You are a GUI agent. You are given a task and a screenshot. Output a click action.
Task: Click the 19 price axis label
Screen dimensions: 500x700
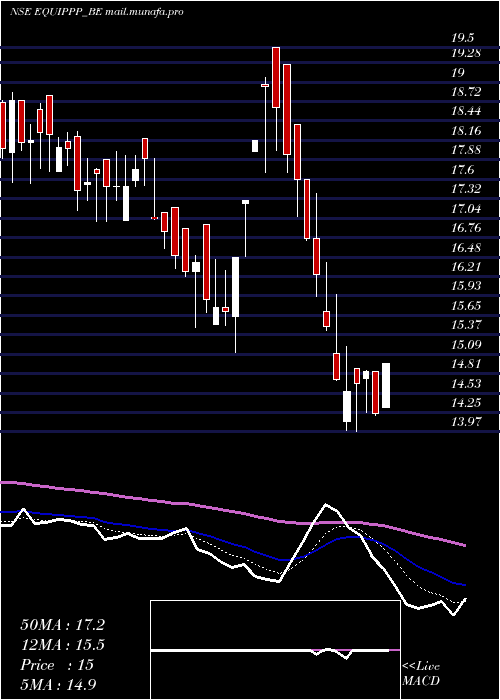pos(458,72)
